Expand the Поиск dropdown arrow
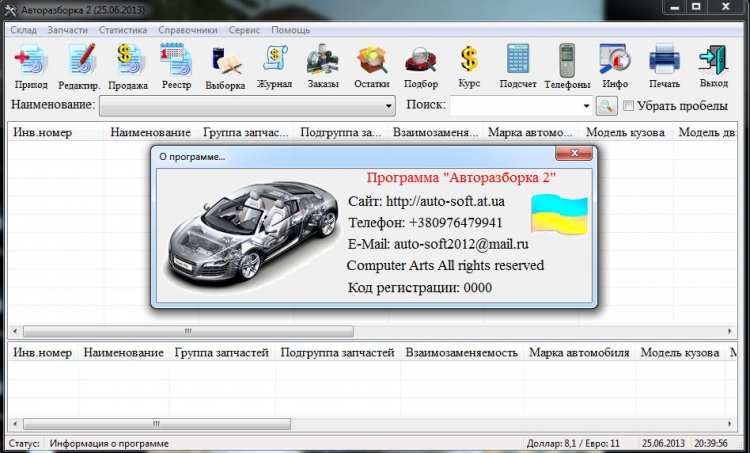This screenshot has height=453, width=750. (x=586, y=106)
